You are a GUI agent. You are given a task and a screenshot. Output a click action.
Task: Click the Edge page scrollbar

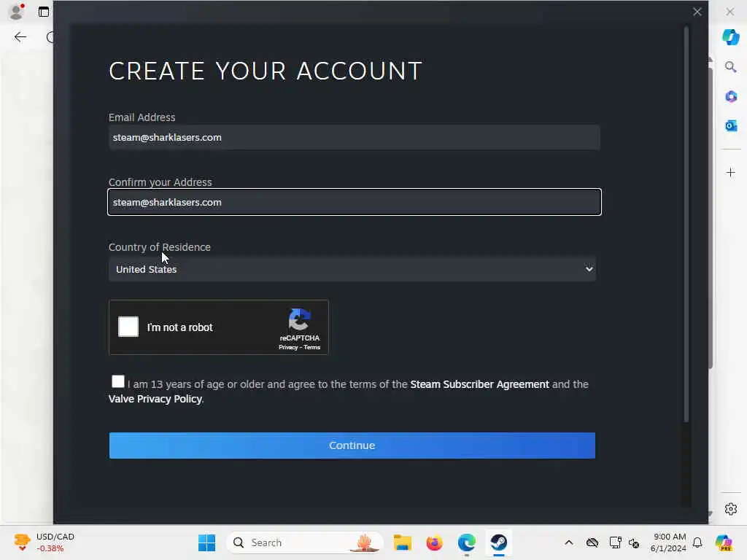point(711,219)
